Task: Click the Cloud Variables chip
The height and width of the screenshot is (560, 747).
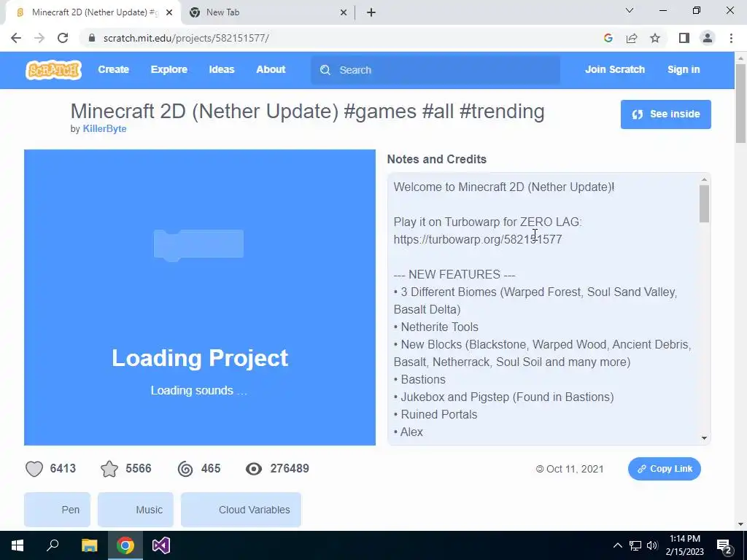Action: [241, 510]
